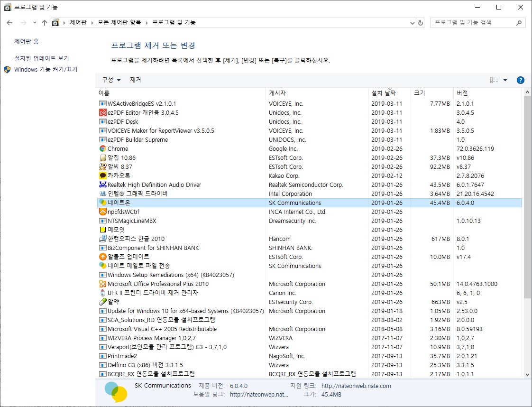Screen dimensions: 532x407
Task: Click the view layout icon
Action: click(x=494, y=80)
